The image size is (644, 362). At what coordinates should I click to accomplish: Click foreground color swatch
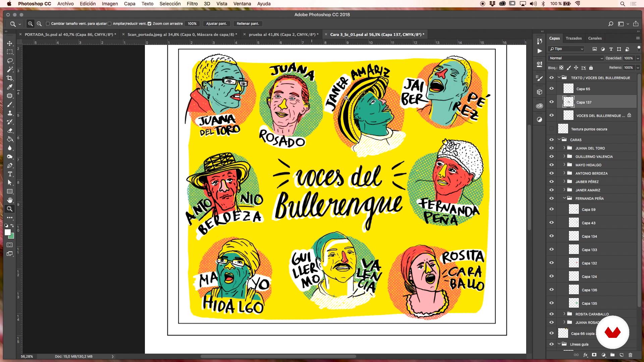[x=7, y=232]
